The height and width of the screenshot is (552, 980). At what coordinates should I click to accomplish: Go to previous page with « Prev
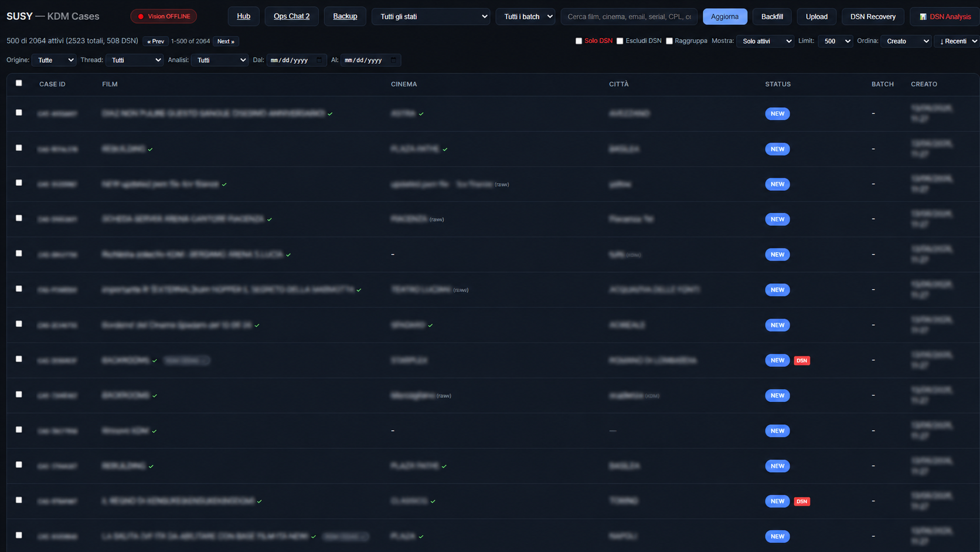point(156,41)
